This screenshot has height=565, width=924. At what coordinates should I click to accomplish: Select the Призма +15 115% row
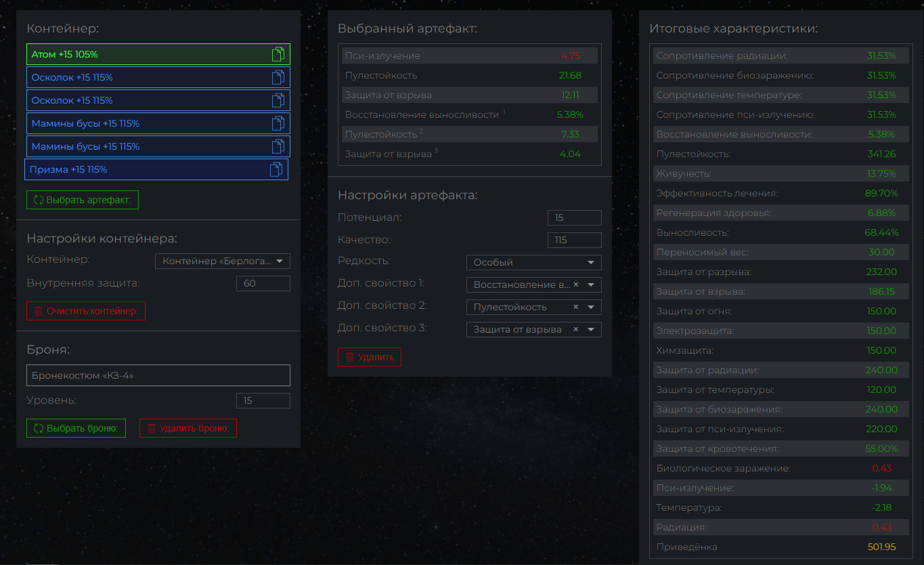[x=156, y=169]
